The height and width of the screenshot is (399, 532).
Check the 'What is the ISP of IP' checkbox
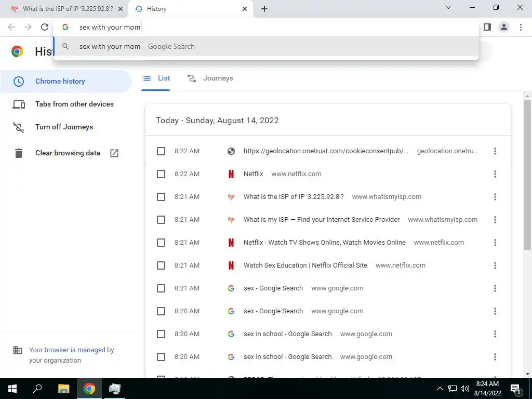161,197
